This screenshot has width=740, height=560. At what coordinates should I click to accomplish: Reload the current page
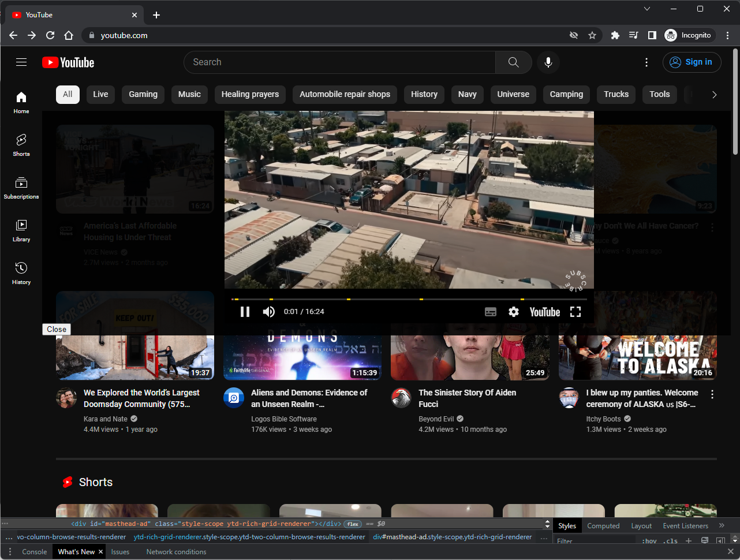[x=50, y=35]
